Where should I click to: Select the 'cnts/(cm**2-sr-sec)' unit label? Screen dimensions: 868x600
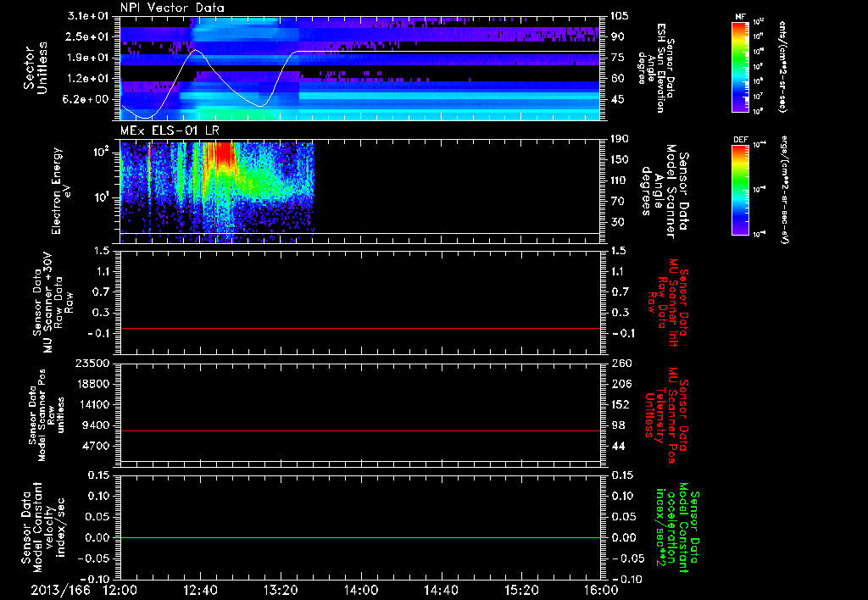point(782,67)
